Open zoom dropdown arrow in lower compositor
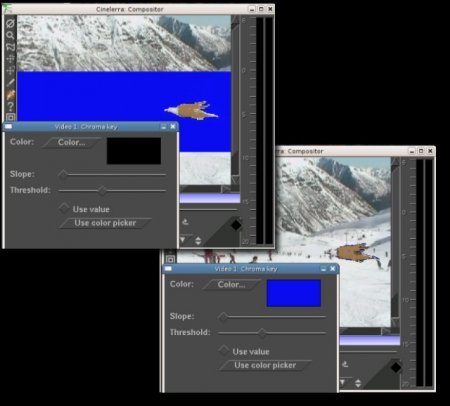450x406 pixels. click(x=342, y=382)
